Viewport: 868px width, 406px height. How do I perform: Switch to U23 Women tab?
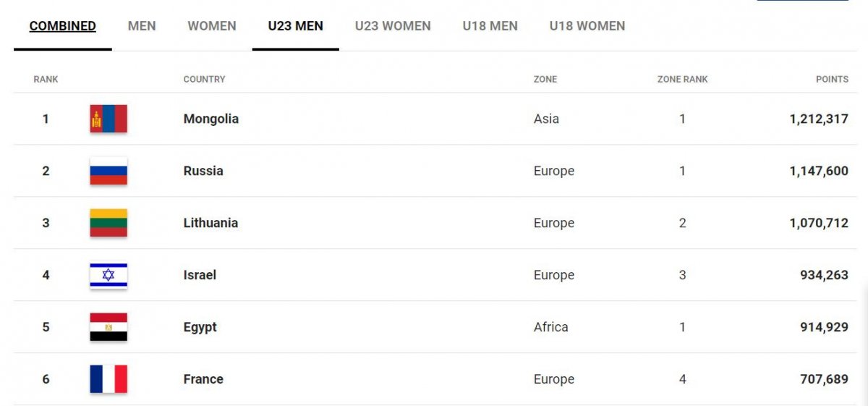[x=393, y=26]
